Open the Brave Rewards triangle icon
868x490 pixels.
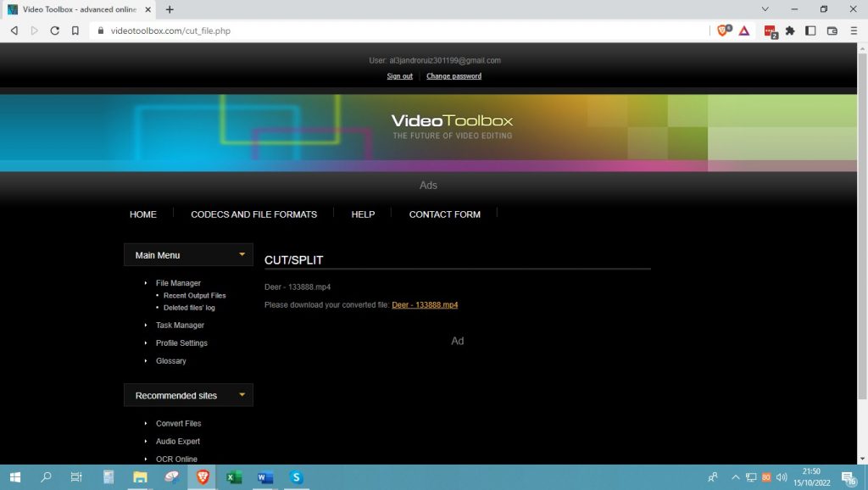pyautogui.click(x=743, y=31)
